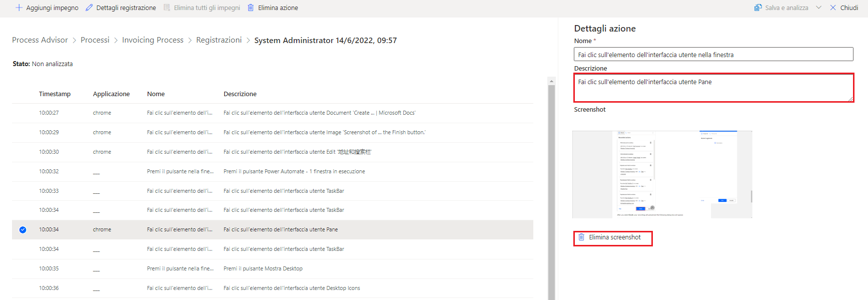
Task: Focus the Descrizione text area
Action: point(713,88)
